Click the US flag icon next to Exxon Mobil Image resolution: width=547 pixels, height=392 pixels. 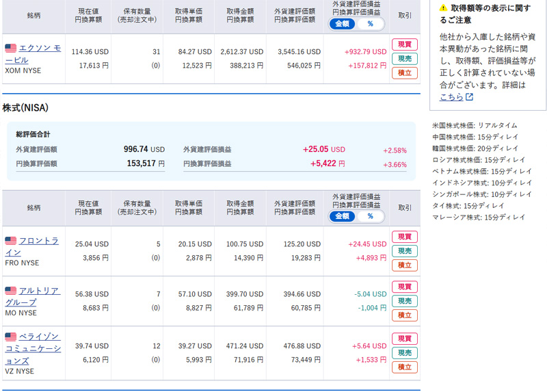(x=10, y=48)
